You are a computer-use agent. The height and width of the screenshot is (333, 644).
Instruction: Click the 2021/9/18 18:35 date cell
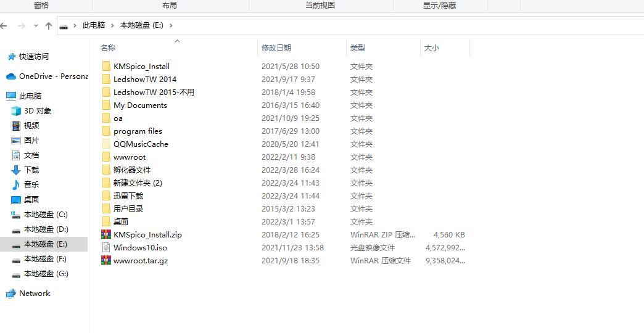tap(290, 261)
